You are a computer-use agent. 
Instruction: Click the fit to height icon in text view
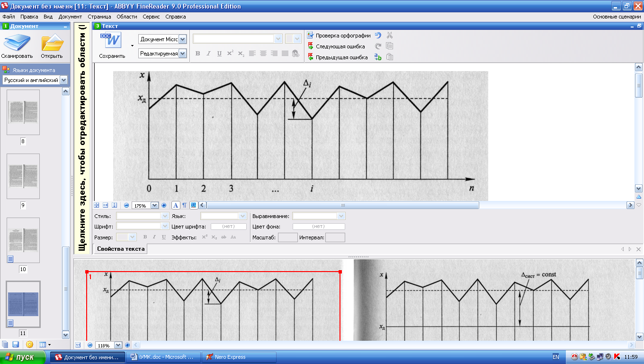[x=114, y=205]
